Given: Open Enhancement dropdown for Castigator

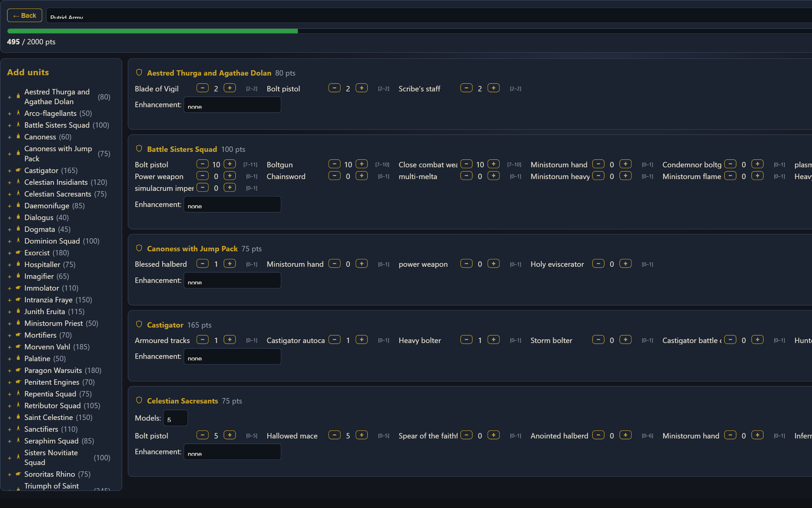Looking at the screenshot, I should 232,356.
